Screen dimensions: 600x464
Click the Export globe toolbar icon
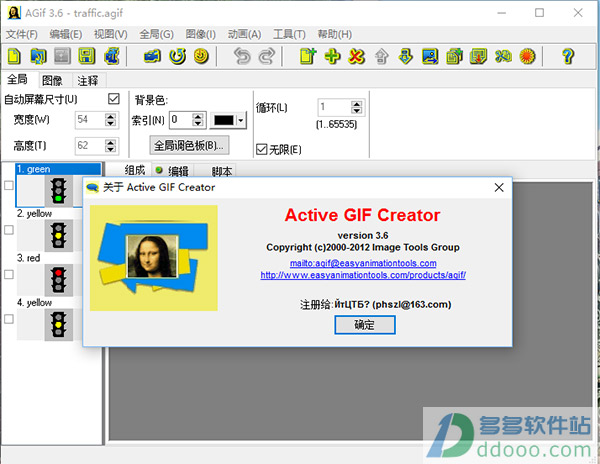[112, 56]
